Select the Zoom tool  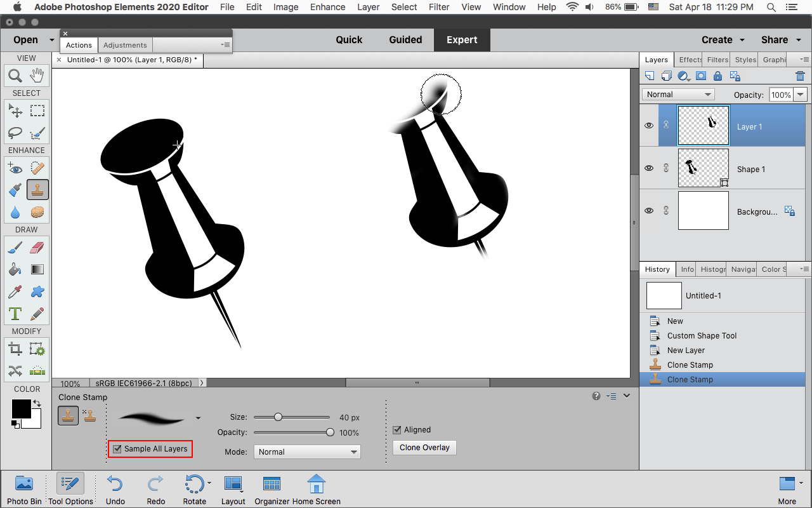point(15,76)
